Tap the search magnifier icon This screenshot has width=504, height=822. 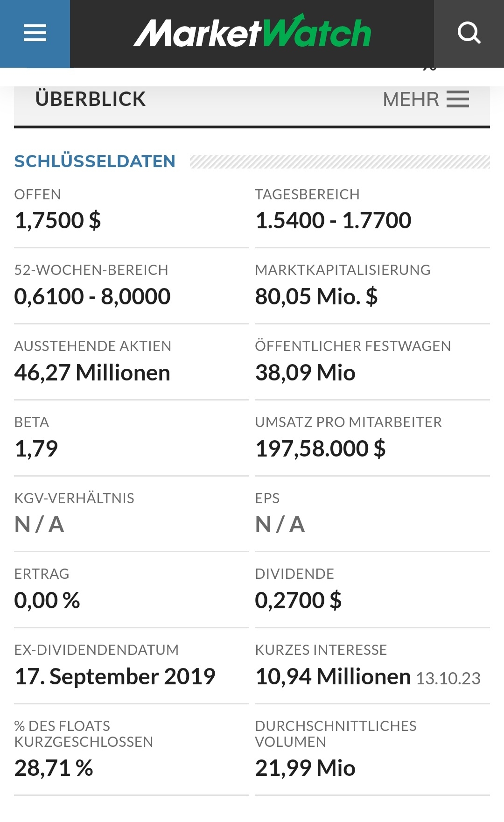click(469, 33)
